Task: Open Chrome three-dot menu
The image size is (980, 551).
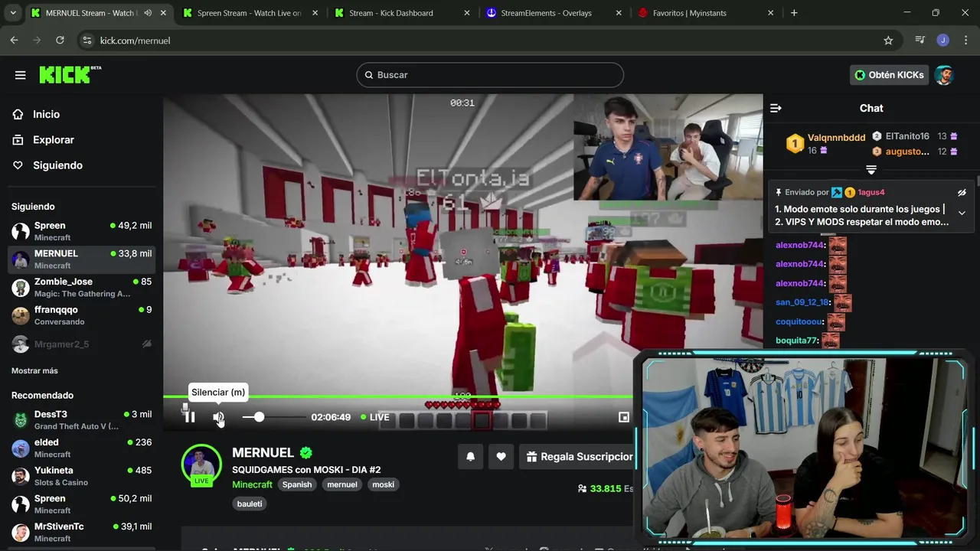Action: 965,40
